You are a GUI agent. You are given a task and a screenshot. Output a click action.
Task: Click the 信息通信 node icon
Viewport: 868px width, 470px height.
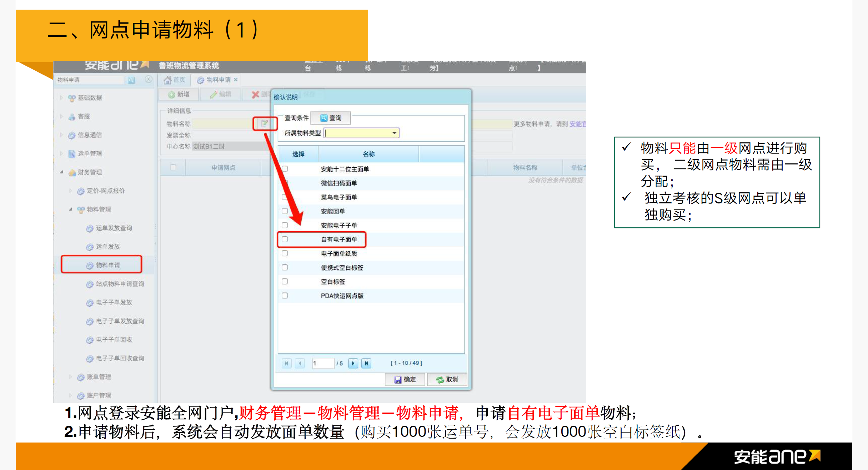[x=72, y=135]
